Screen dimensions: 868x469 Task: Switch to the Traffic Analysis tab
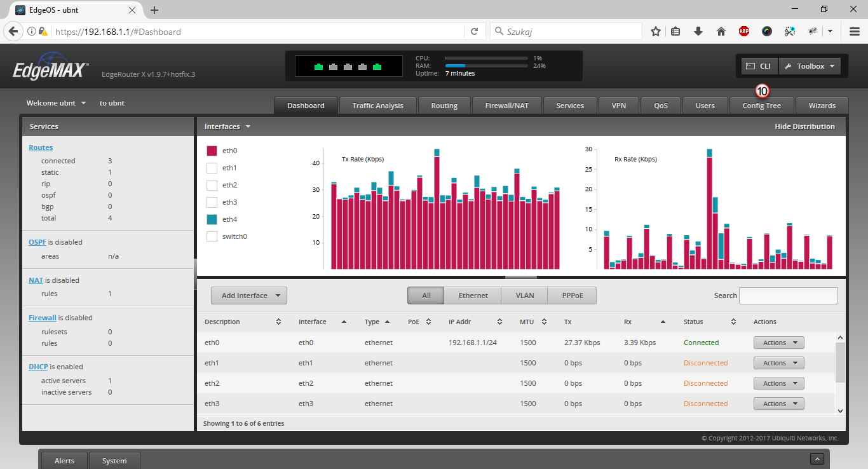click(378, 105)
